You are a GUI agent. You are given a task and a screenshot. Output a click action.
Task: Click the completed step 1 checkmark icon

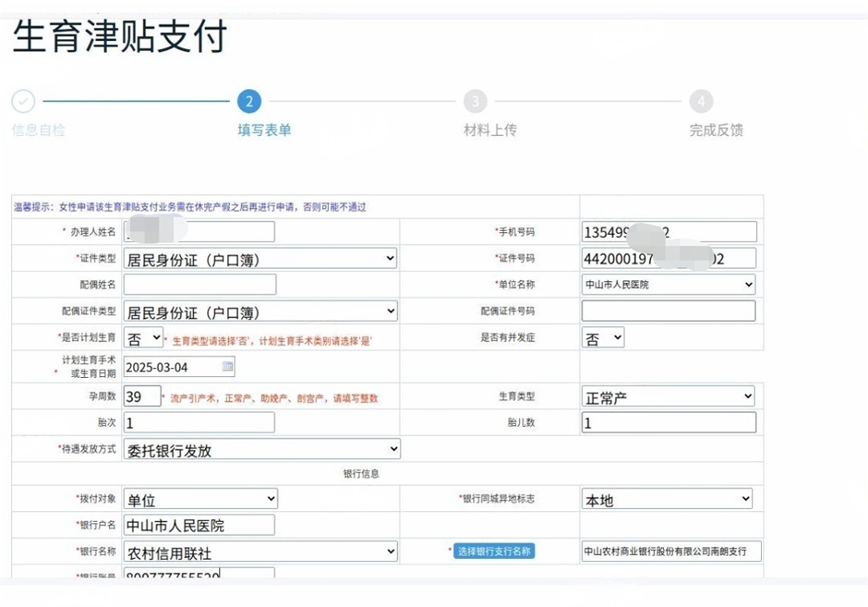pos(23,100)
